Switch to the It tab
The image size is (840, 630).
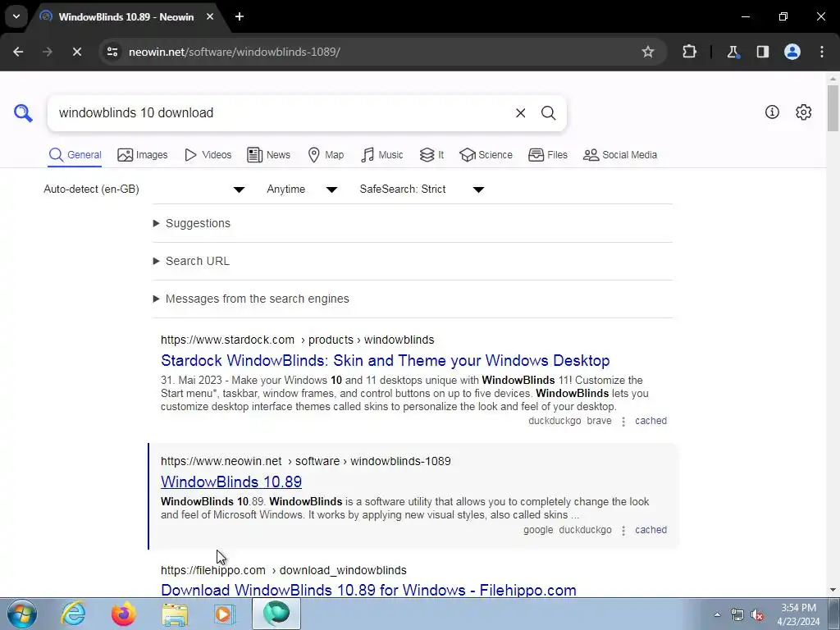click(x=431, y=155)
